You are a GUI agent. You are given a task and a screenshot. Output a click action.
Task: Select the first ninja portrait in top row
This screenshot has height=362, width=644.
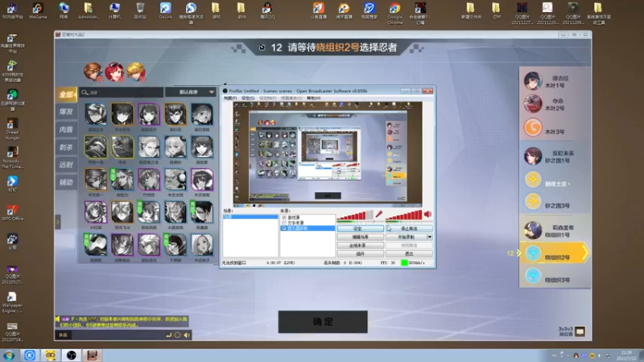click(96, 113)
